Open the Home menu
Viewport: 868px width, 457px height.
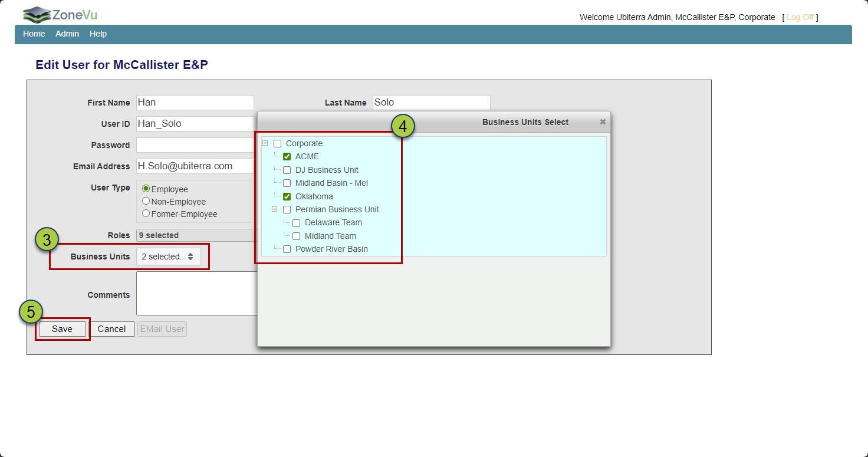pyautogui.click(x=34, y=34)
